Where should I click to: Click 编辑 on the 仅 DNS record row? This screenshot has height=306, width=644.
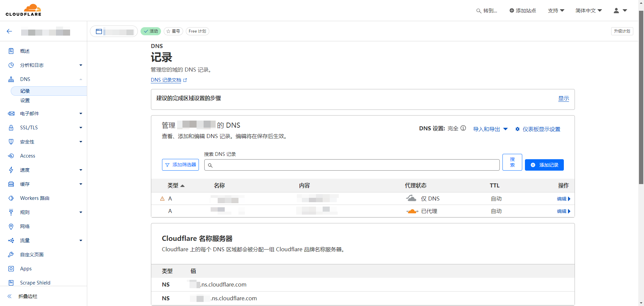563,199
